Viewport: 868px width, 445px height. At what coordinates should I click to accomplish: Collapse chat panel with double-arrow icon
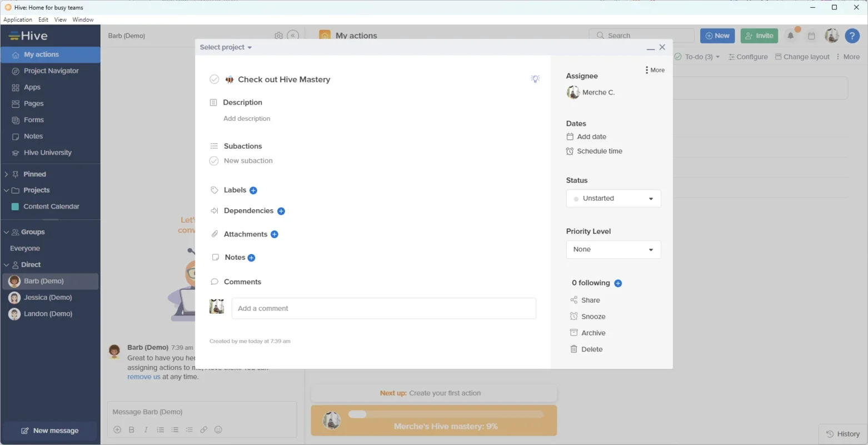coord(293,36)
